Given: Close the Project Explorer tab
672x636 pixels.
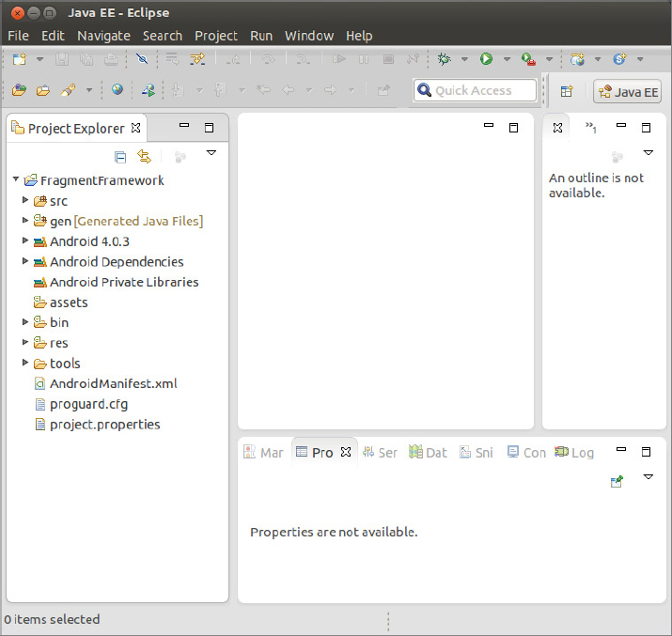Looking at the screenshot, I should coord(135,128).
